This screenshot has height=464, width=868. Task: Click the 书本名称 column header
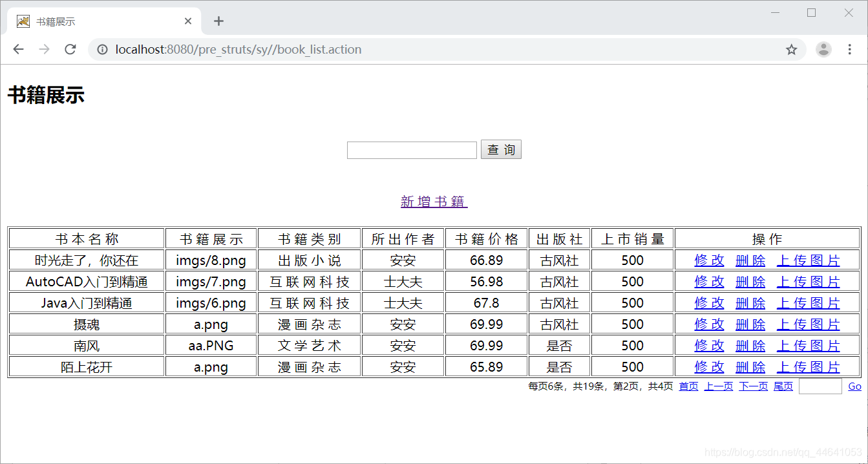point(87,239)
